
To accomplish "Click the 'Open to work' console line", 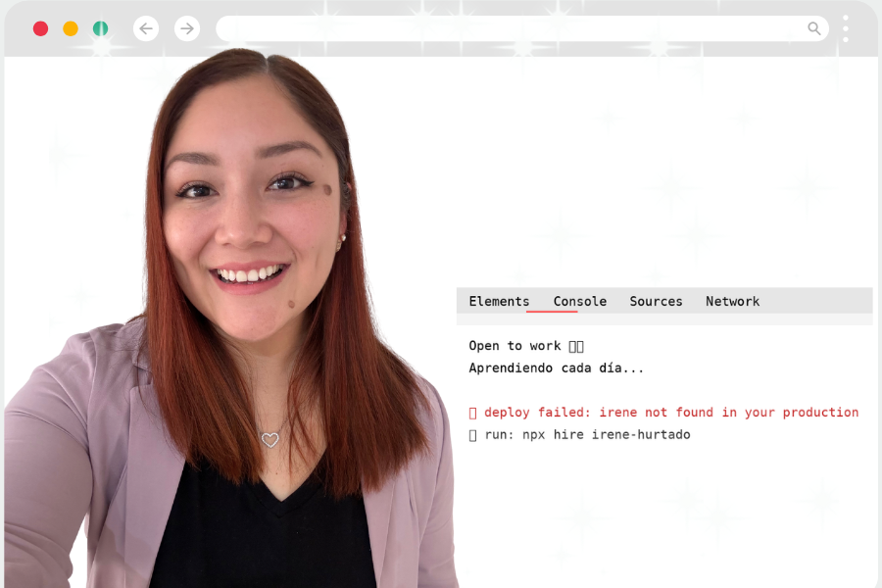I will pos(514,346).
